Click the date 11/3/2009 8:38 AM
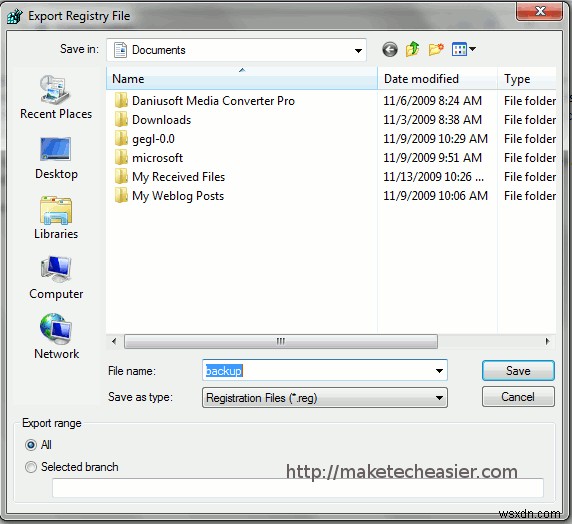572x524 pixels. [432, 120]
